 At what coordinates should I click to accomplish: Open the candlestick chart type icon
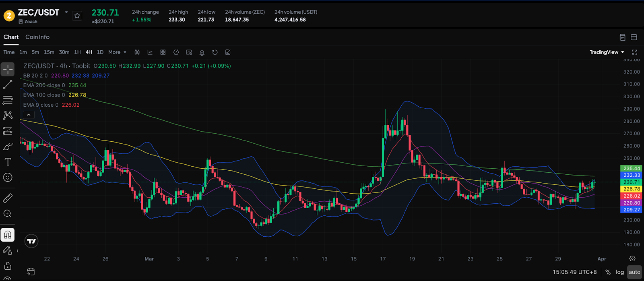click(x=137, y=52)
